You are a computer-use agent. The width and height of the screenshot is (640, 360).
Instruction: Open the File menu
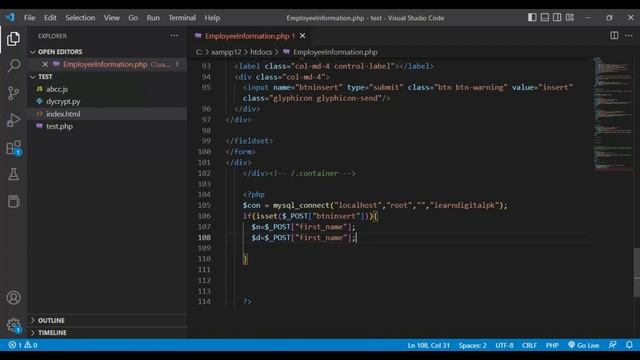click(x=29, y=18)
